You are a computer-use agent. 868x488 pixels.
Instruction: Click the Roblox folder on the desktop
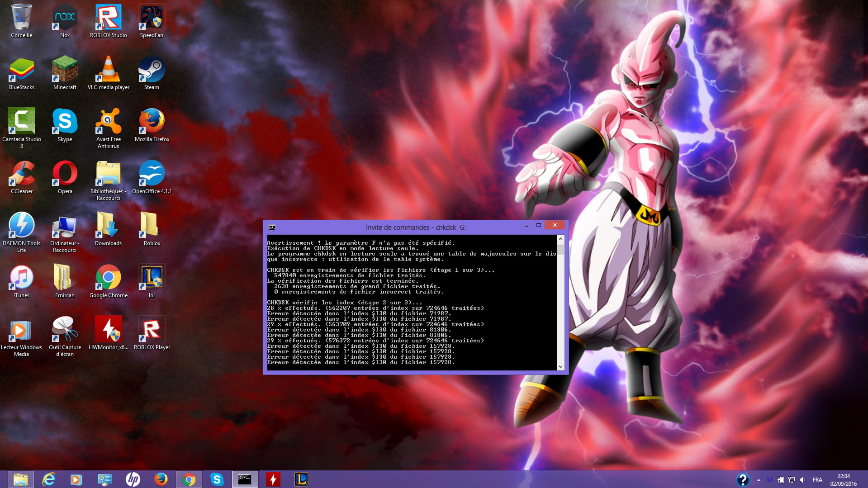(x=152, y=229)
